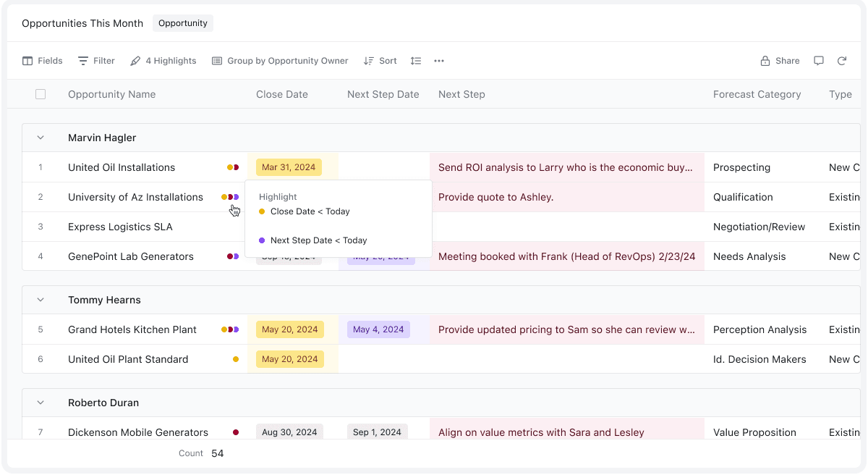Click the May 4, 2024 purple date cell
The height and width of the screenshot is (475, 868).
(x=378, y=329)
